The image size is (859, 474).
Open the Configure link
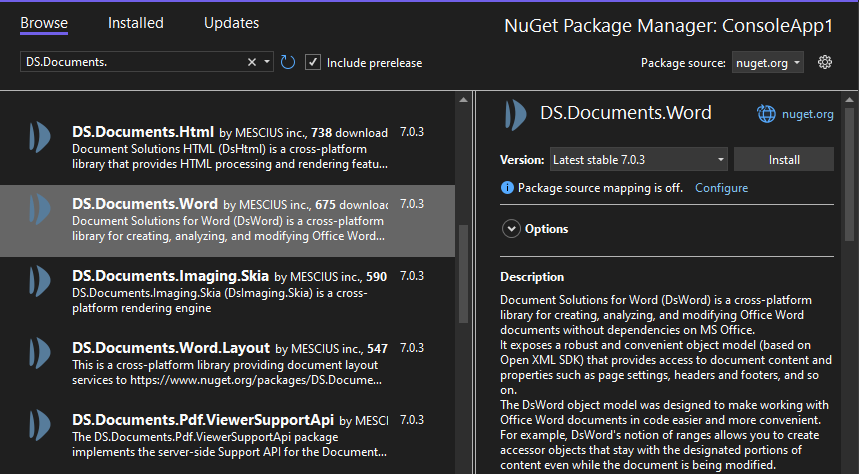721,188
